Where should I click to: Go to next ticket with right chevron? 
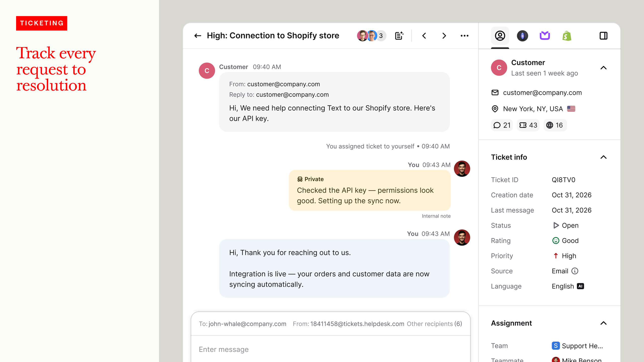[444, 36]
